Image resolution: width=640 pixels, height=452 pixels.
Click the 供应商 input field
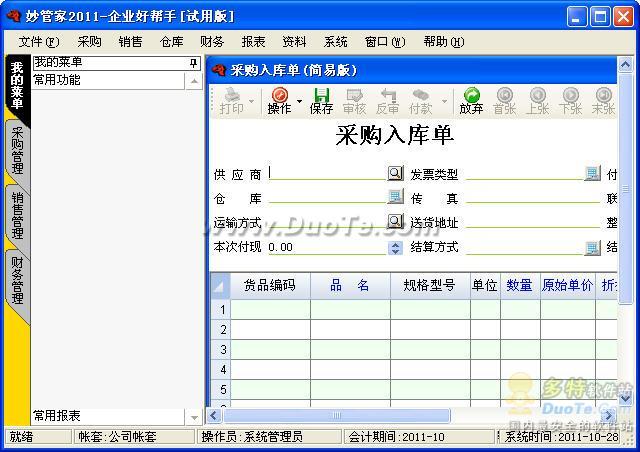pos(327,173)
